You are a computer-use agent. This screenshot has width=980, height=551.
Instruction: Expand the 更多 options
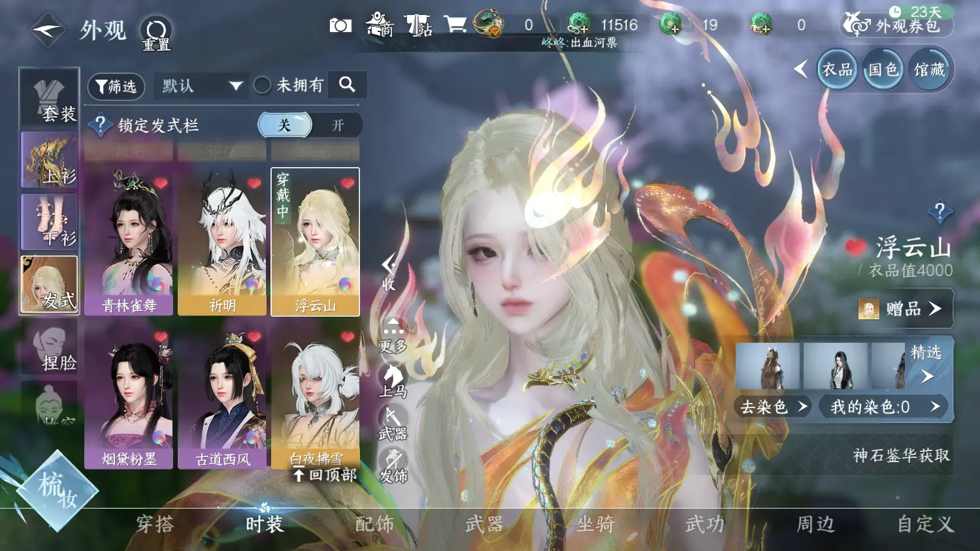393,336
